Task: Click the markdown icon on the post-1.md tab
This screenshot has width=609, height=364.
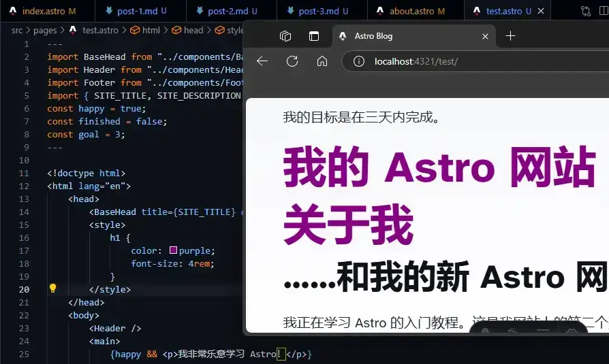Action: 109,10
